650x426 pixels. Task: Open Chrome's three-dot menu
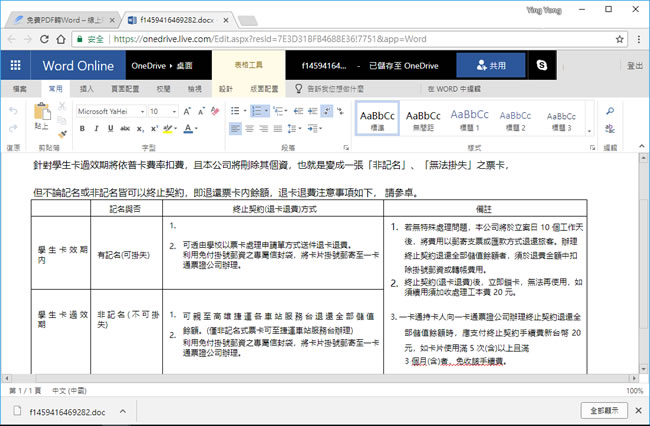pyautogui.click(x=639, y=39)
